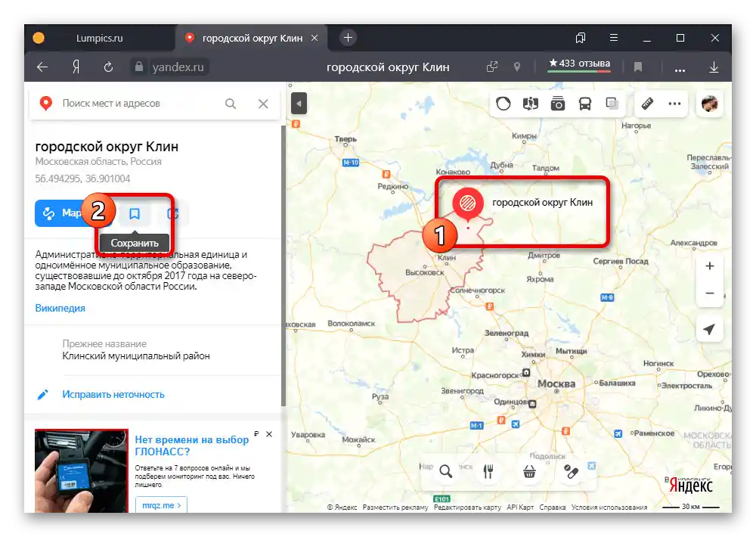Select the ruler measurement tool
This screenshot has width=756, height=537.
(647, 104)
